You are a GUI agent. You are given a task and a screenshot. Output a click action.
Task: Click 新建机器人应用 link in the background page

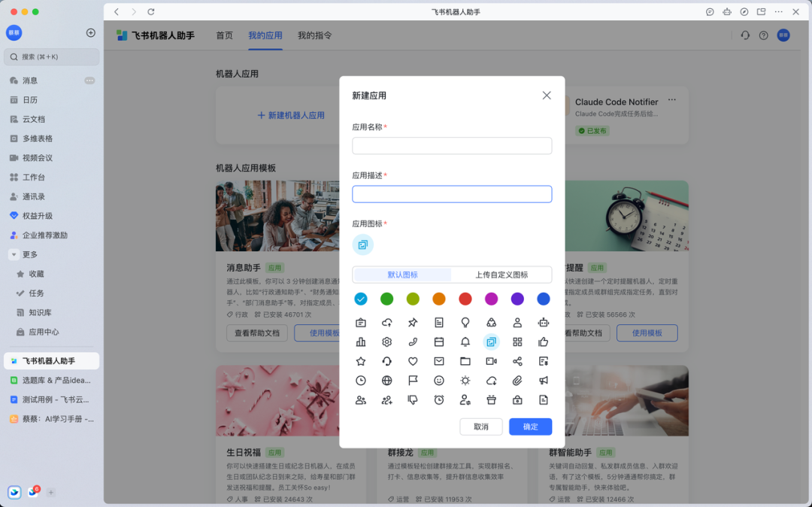291,116
